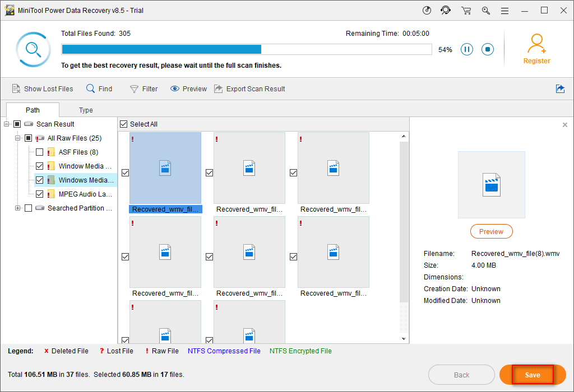Collapse the Scan Result tree node
Image resolution: width=574 pixels, height=392 pixels.
7,124
